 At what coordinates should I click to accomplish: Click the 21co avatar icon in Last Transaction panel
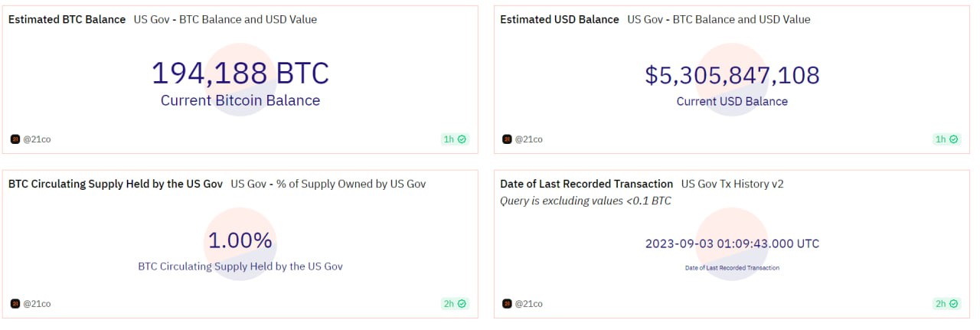pyautogui.click(x=507, y=304)
